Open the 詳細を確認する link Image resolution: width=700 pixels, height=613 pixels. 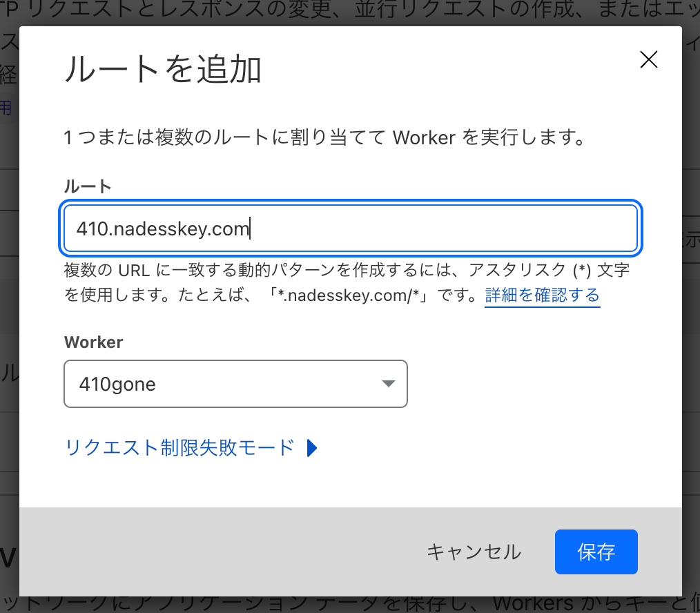coord(542,295)
